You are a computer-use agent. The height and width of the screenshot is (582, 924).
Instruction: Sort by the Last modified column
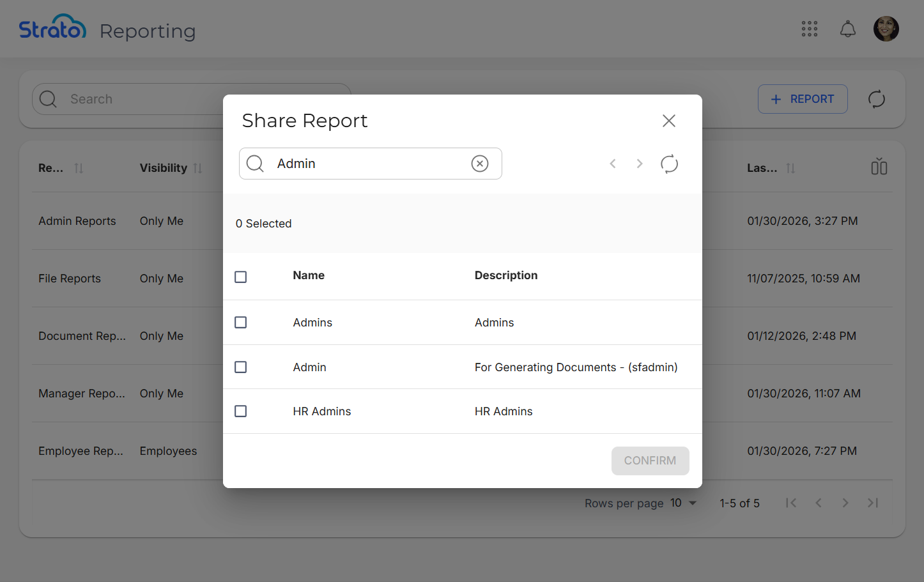tap(790, 168)
